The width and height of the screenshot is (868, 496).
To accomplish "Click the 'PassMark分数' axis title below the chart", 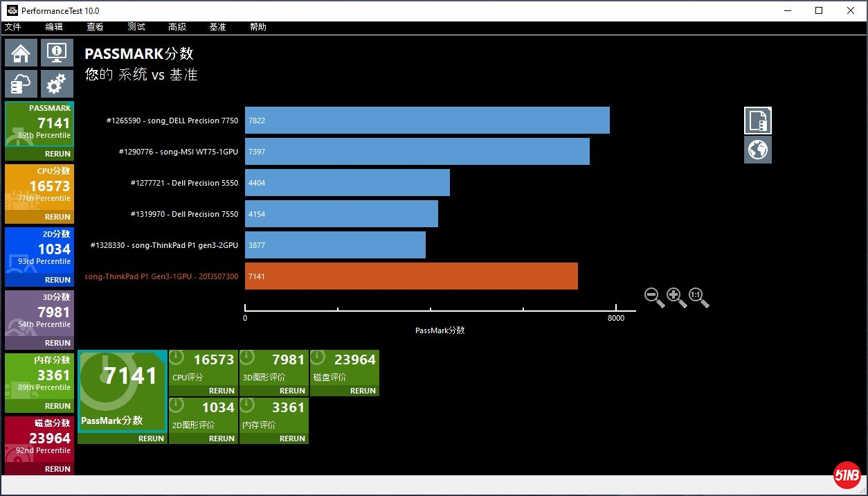I will pos(440,330).
